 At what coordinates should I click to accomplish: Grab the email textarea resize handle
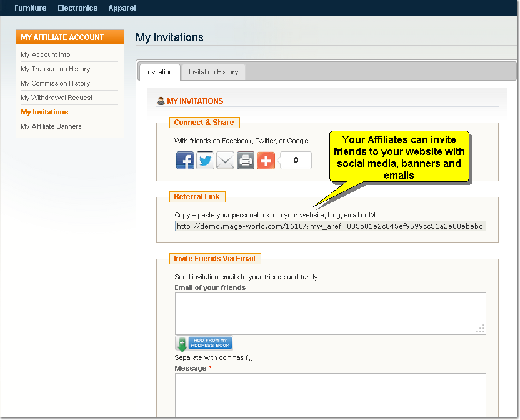click(x=481, y=329)
